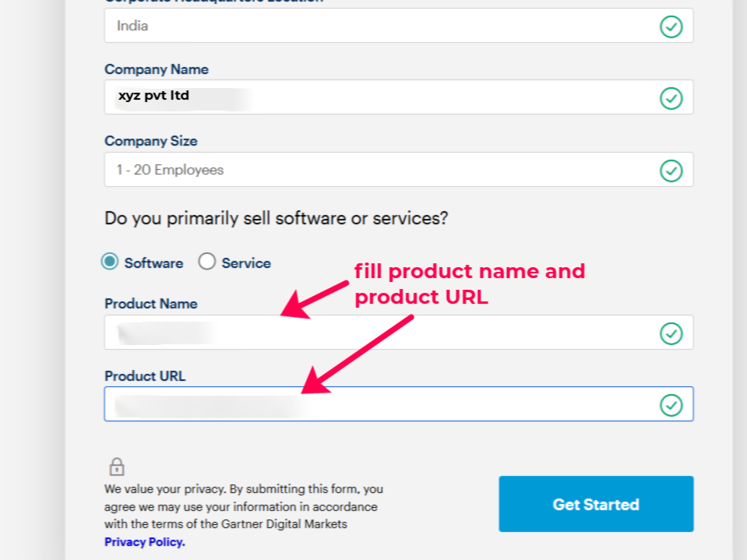Click the 'Product URL' label
Screen dimensions: 747x560
[146, 375]
